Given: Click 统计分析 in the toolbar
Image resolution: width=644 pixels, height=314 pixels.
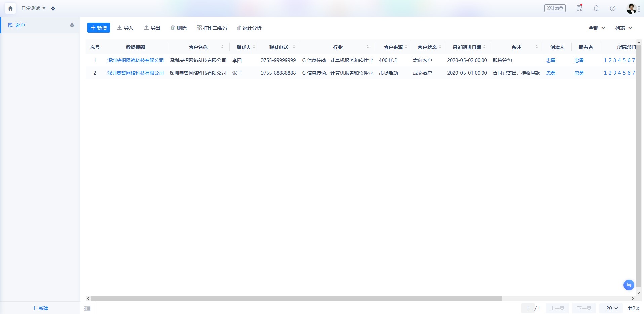Looking at the screenshot, I should [x=249, y=28].
